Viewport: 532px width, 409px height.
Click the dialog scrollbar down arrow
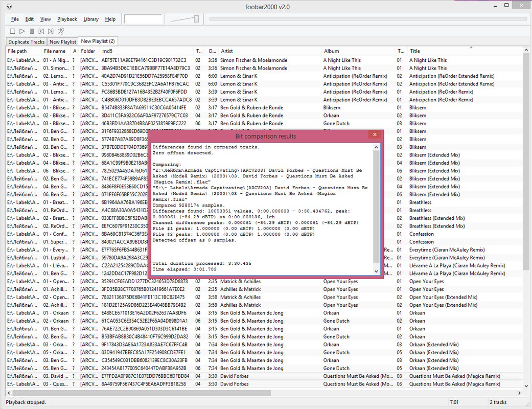click(376, 271)
